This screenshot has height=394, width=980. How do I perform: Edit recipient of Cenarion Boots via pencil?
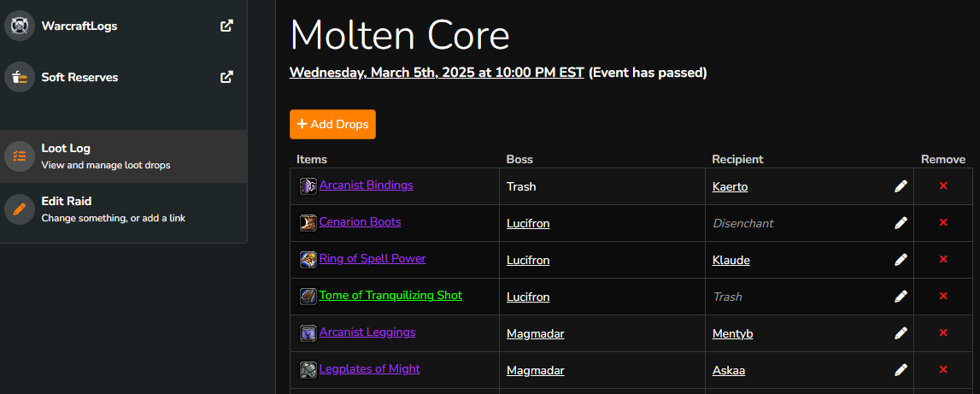[x=901, y=223]
